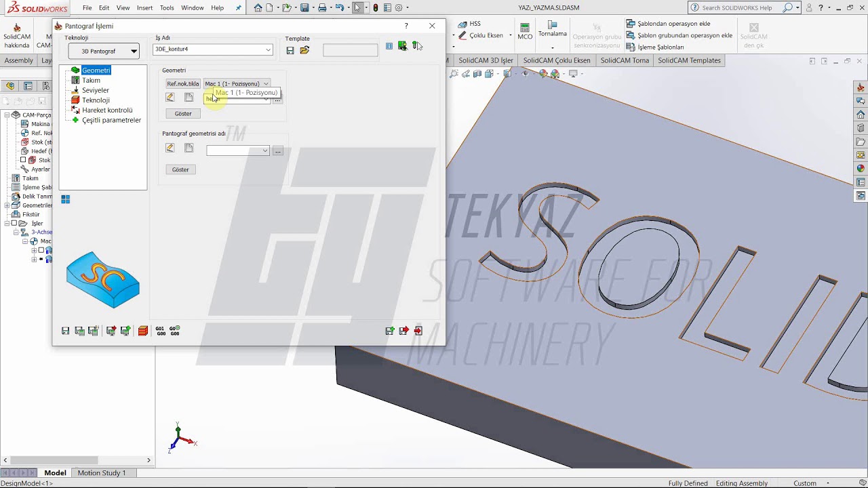Screen dimensions: 868x488
Task: Click the Göster button under Geometri
Action: click(x=183, y=113)
